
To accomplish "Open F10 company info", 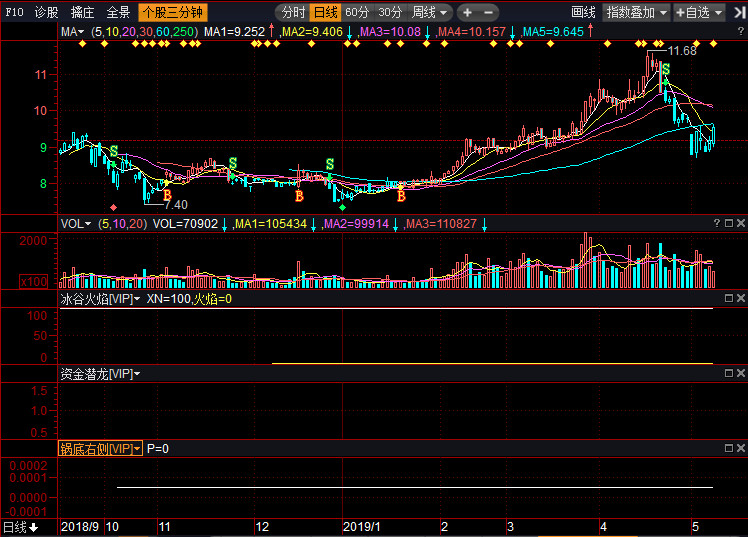I will [x=14, y=12].
